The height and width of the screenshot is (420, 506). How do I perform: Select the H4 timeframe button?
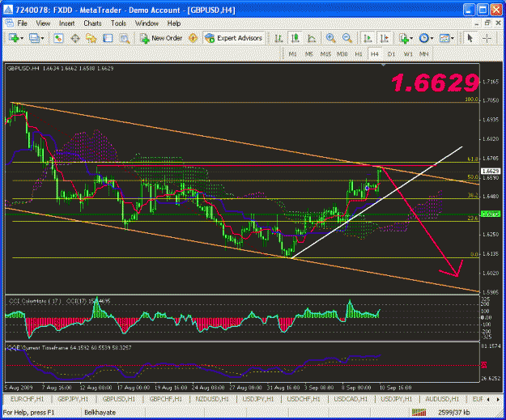point(374,54)
